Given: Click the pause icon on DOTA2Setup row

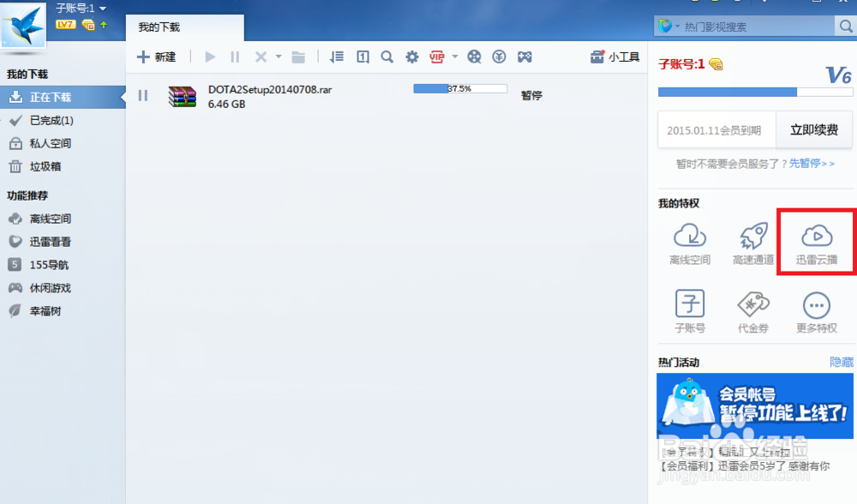Looking at the screenshot, I should point(143,96).
